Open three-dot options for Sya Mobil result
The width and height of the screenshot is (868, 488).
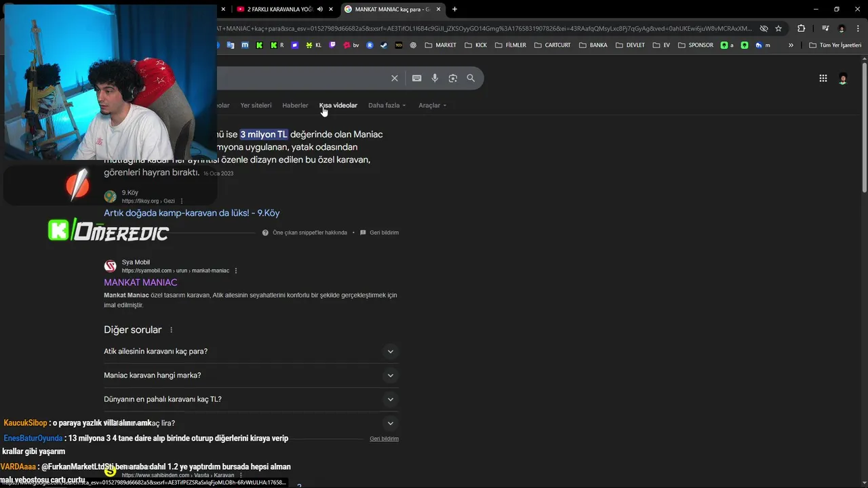coord(236,270)
